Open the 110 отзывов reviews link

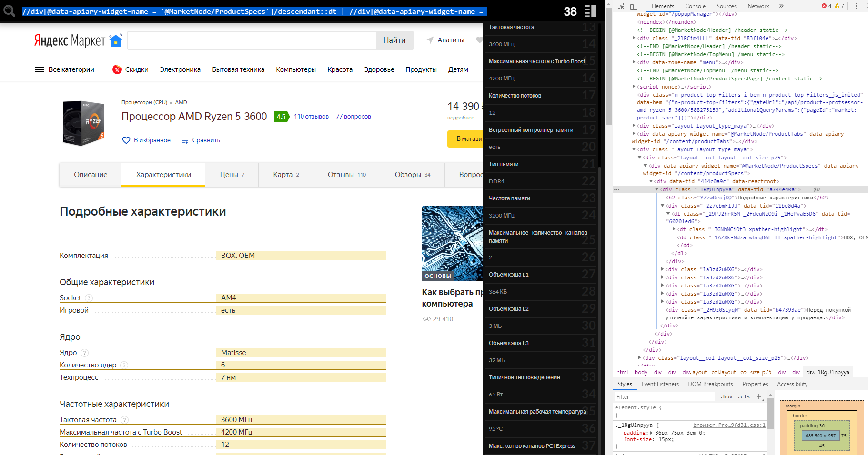[311, 117]
